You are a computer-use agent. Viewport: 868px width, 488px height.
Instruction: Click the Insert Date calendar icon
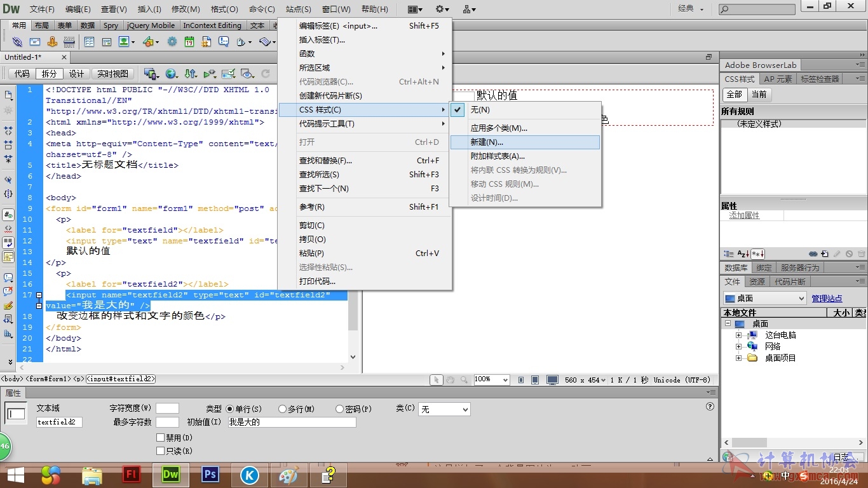coord(189,41)
